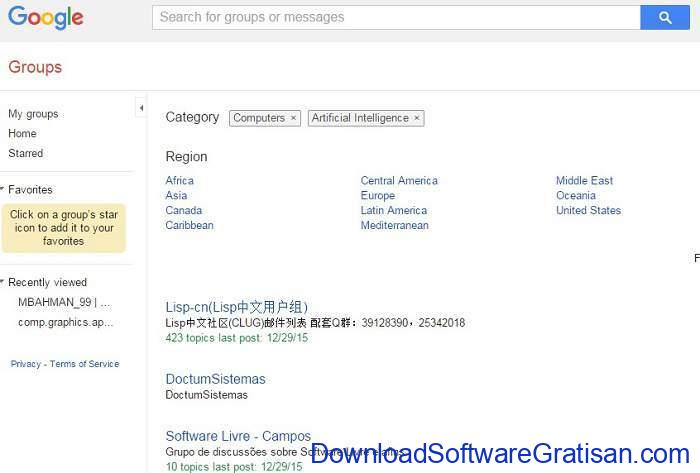700x473 pixels.
Task: Select the Asia region
Action: pos(176,195)
